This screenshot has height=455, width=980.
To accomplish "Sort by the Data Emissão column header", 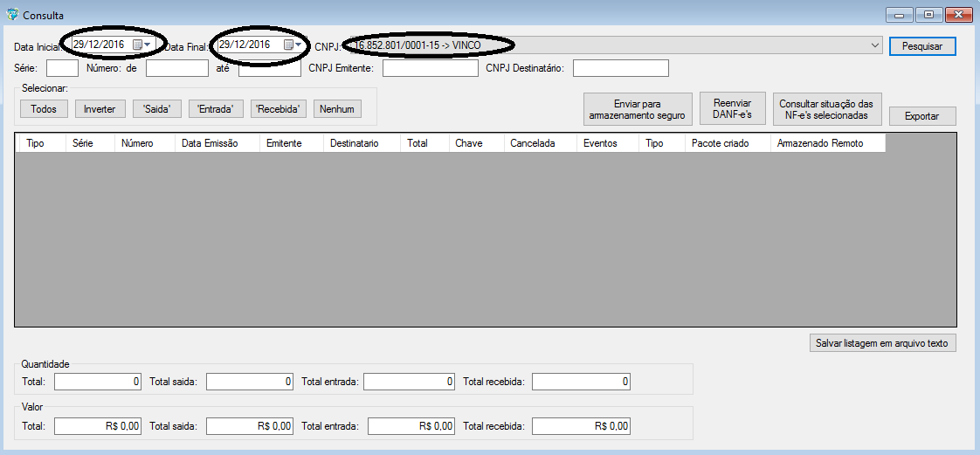I will pos(217,143).
